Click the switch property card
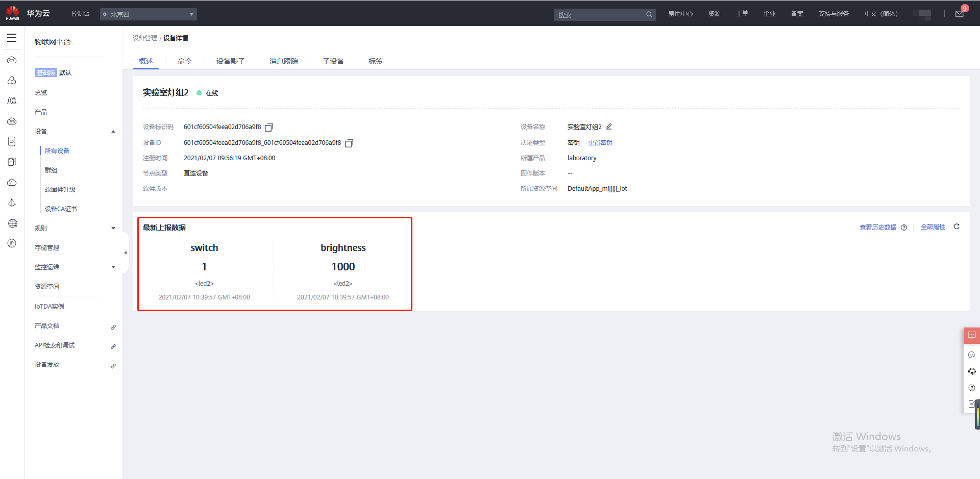Image resolution: width=980 pixels, height=479 pixels. (204, 271)
